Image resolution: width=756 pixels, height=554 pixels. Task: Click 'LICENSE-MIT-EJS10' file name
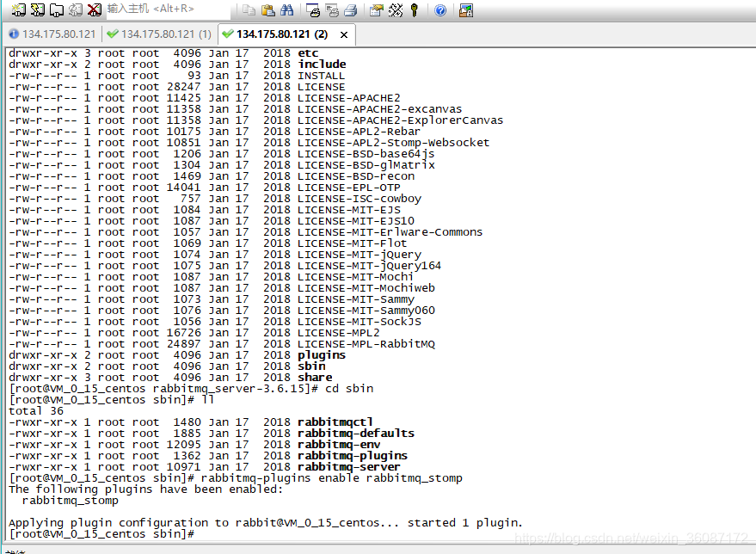[x=356, y=221]
